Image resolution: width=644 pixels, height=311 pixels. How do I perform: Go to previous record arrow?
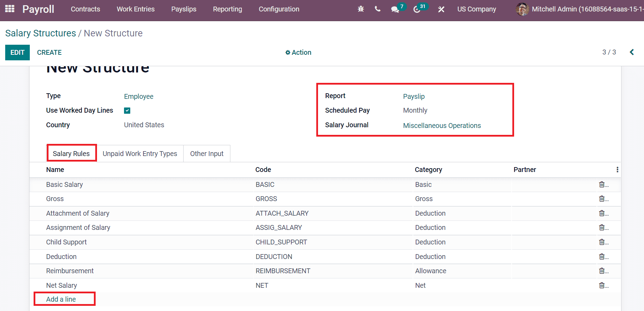(x=632, y=52)
